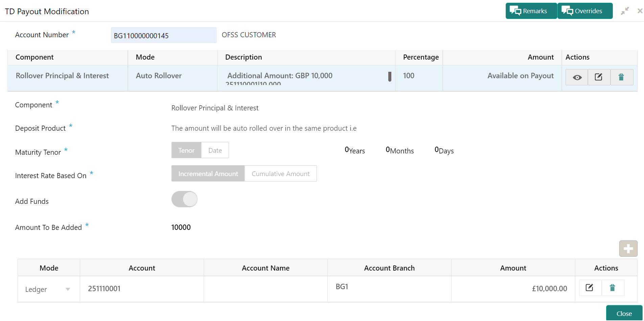Toggle the Add Funds switch
Image resolution: width=644 pixels, height=321 pixels.
[x=184, y=199]
